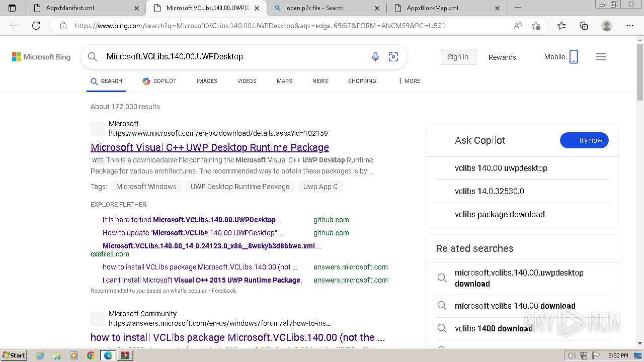Screen dimensions: 644x362
Task: Click the Microsoft Windows tag
Action: pyautogui.click(x=146, y=187)
